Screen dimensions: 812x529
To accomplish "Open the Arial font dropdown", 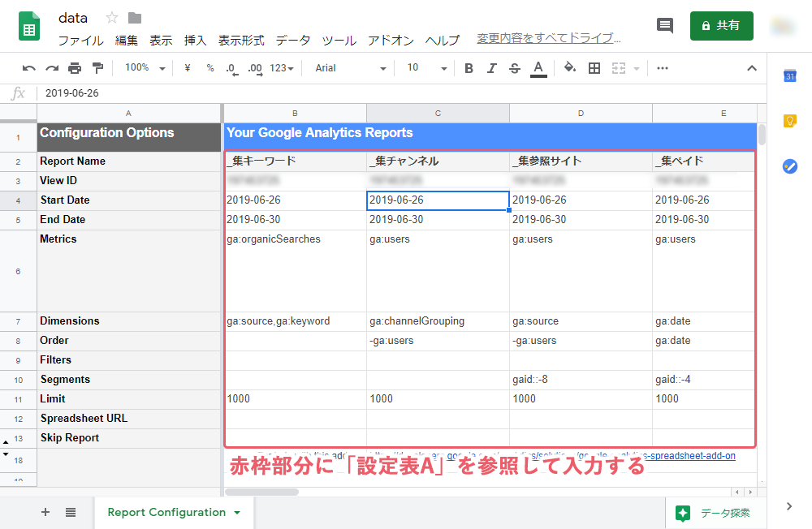I will tap(351, 68).
